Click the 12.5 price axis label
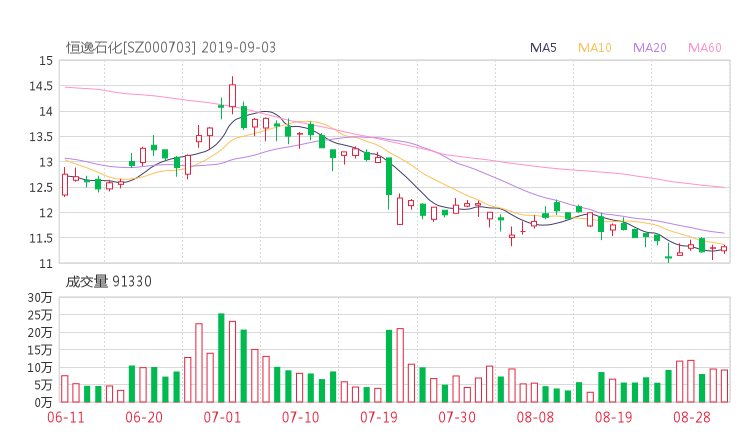 tap(41, 188)
